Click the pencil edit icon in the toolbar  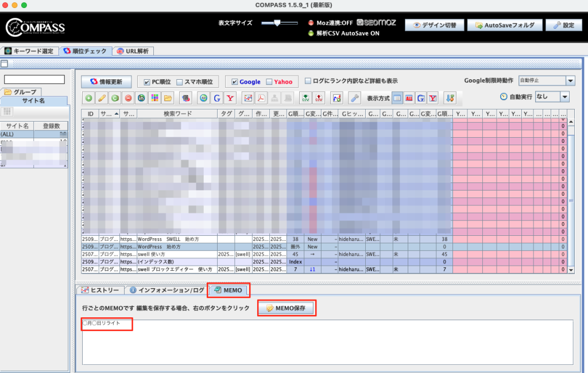[x=102, y=98]
